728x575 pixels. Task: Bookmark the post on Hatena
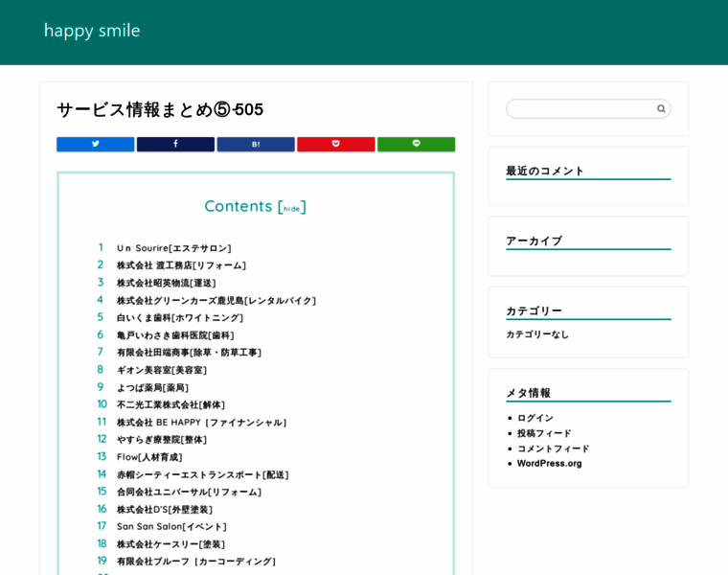tap(256, 144)
